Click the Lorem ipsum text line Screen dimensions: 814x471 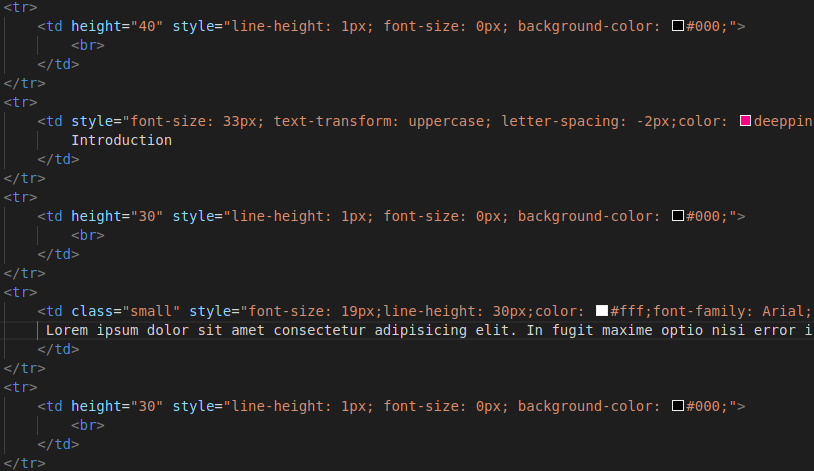point(429,330)
